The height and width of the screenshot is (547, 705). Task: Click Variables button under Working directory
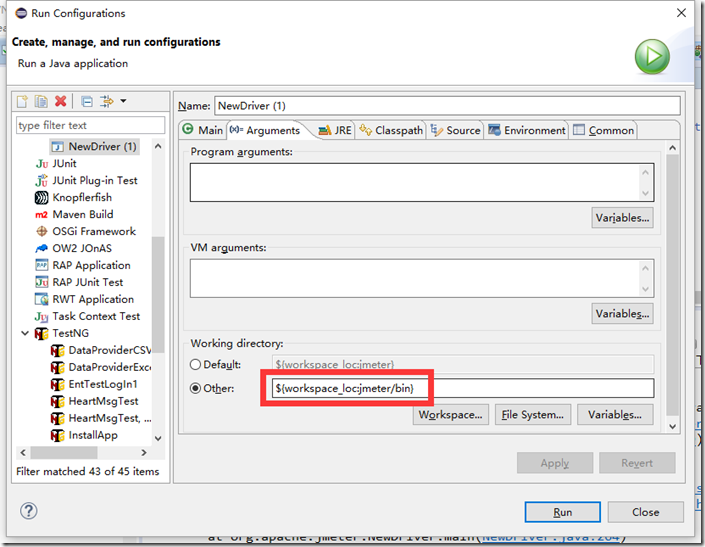pos(615,414)
